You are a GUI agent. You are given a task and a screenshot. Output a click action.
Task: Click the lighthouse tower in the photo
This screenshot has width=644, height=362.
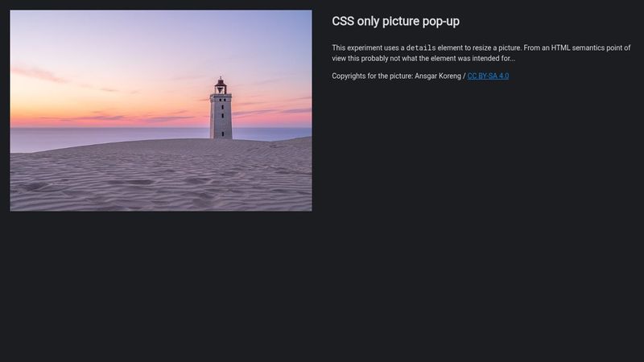point(221,113)
